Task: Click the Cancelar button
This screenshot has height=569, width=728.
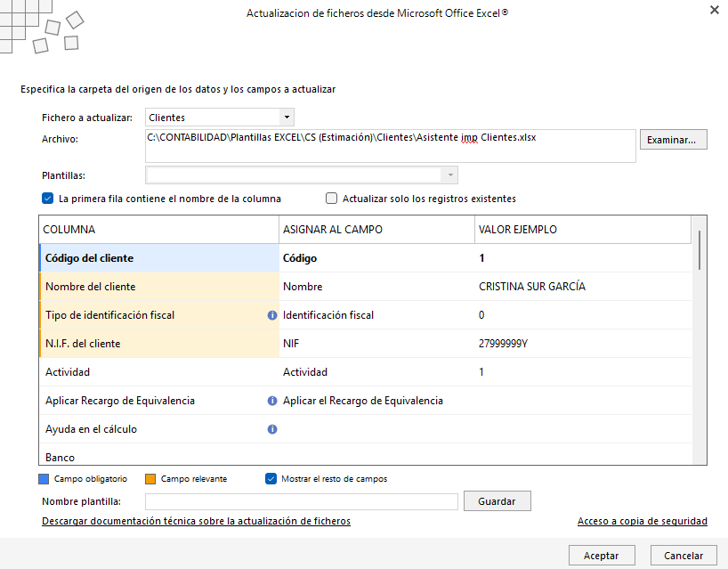Action: (684, 556)
